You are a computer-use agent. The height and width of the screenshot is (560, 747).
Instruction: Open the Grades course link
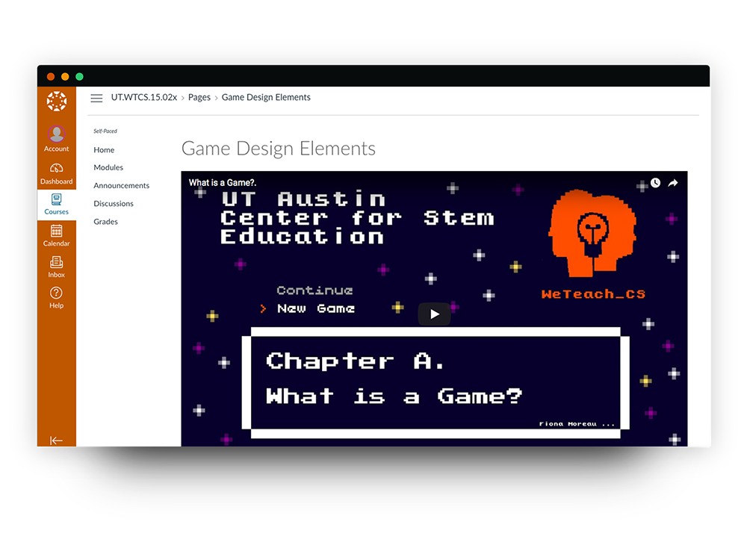(x=106, y=222)
